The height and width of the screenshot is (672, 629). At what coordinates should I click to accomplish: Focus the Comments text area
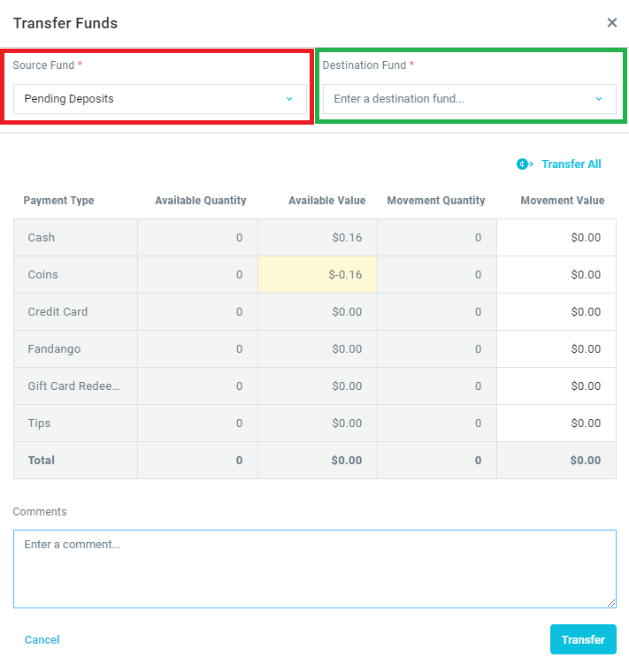[x=315, y=569]
